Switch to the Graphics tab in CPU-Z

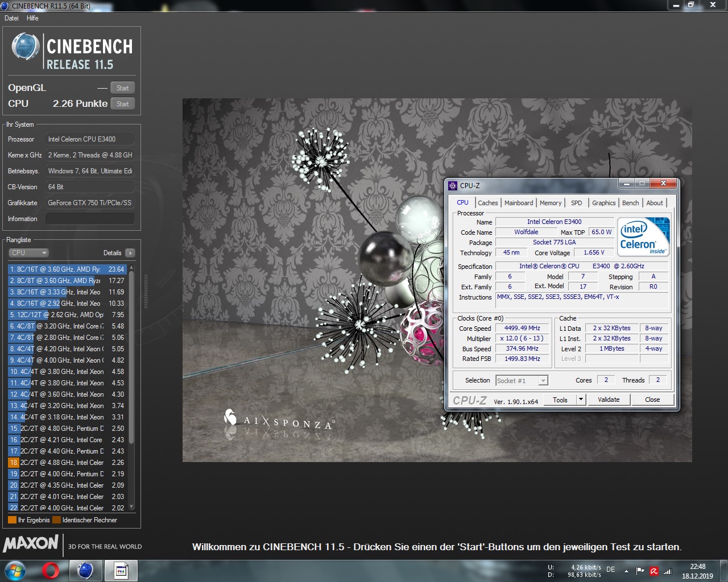[x=604, y=203]
